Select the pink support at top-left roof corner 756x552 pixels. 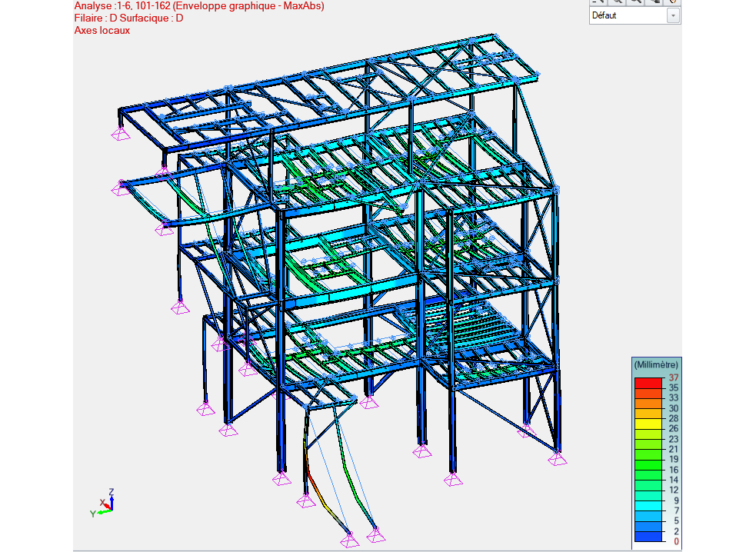point(121,135)
